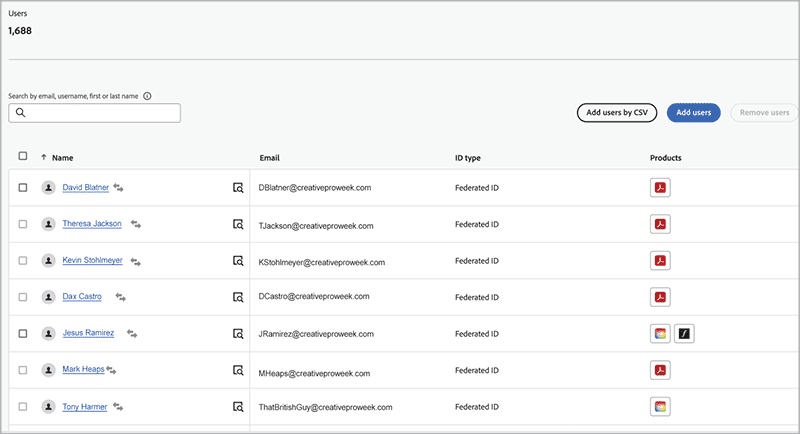
Task: Select the checkbox for Kevin Stohlmeyer
Action: [x=23, y=261]
